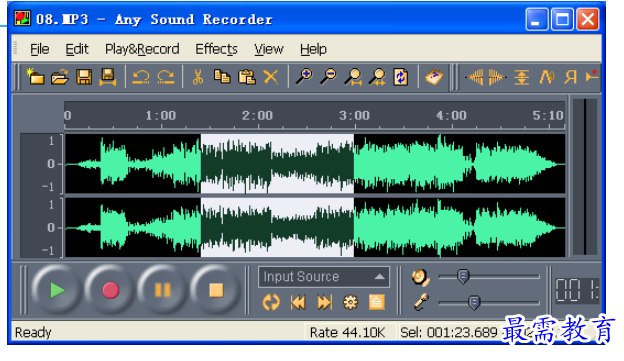Minimize the Any Sound Recorder window
This screenshot has height=361, width=624.
[536, 19]
